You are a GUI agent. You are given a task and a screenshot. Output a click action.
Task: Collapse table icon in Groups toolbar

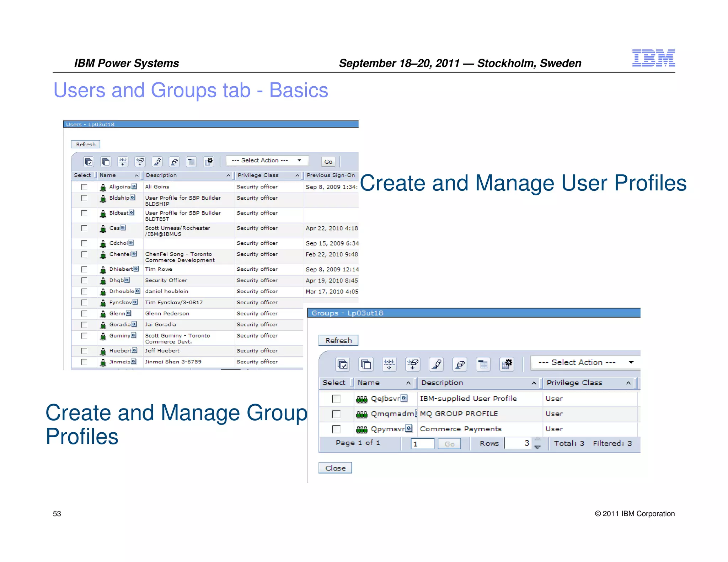tap(483, 364)
